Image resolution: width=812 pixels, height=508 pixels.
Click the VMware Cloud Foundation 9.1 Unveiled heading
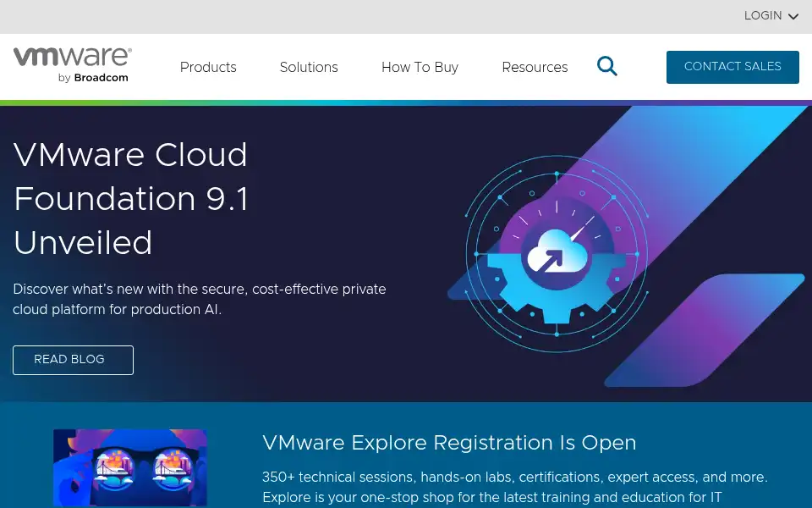[131, 198]
